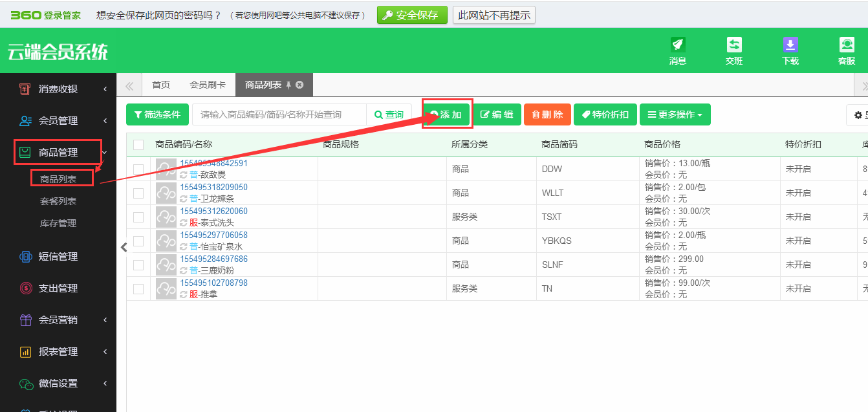Open product code link 155495297706058
The image size is (868, 412).
[213, 235]
